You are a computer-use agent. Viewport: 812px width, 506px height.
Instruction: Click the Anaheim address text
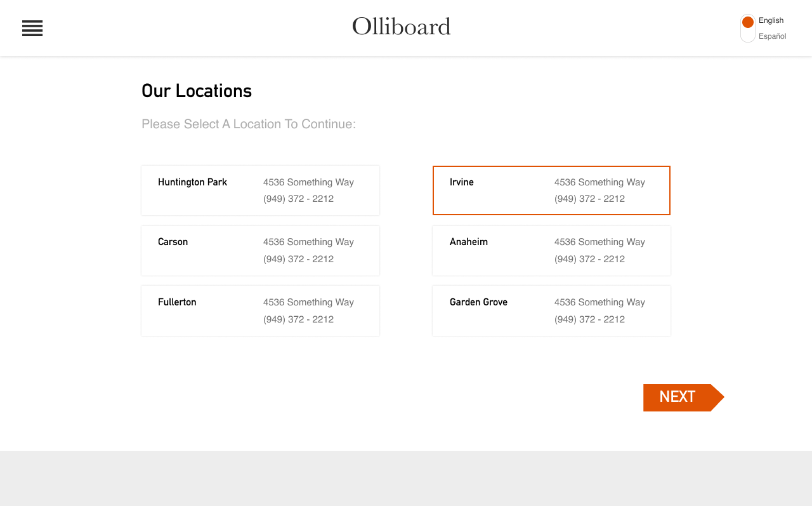[x=599, y=242]
